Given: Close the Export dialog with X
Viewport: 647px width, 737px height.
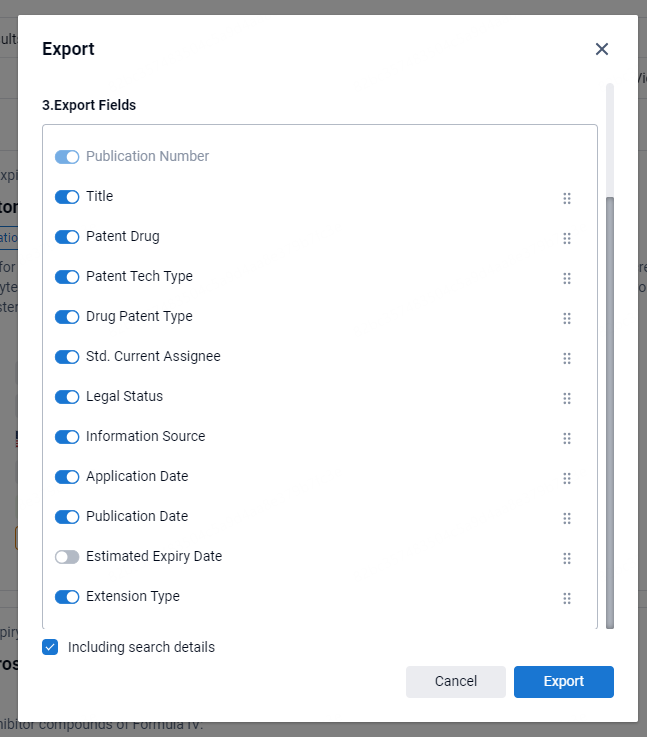Looking at the screenshot, I should pyautogui.click(x=602, y=49).
